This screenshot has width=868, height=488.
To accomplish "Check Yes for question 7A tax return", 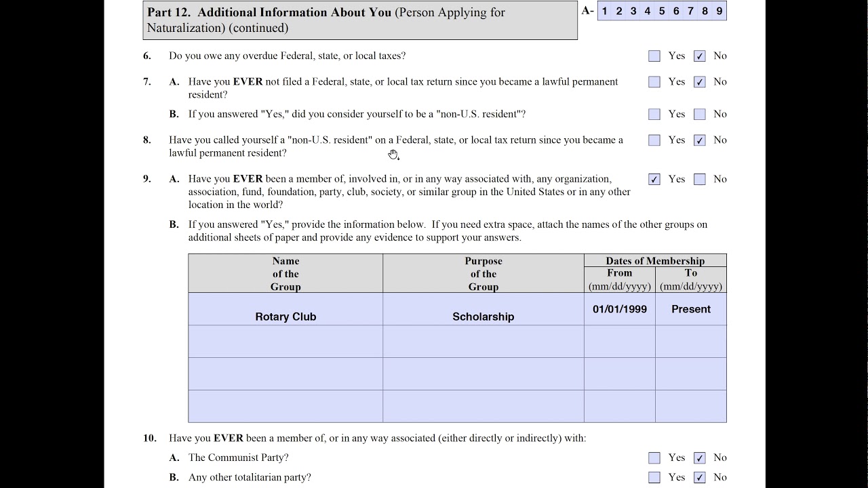I will (654, 82).
